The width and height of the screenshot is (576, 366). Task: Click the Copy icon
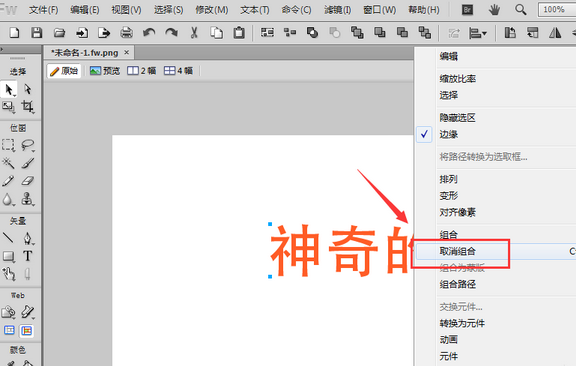(x=216, y=33)
